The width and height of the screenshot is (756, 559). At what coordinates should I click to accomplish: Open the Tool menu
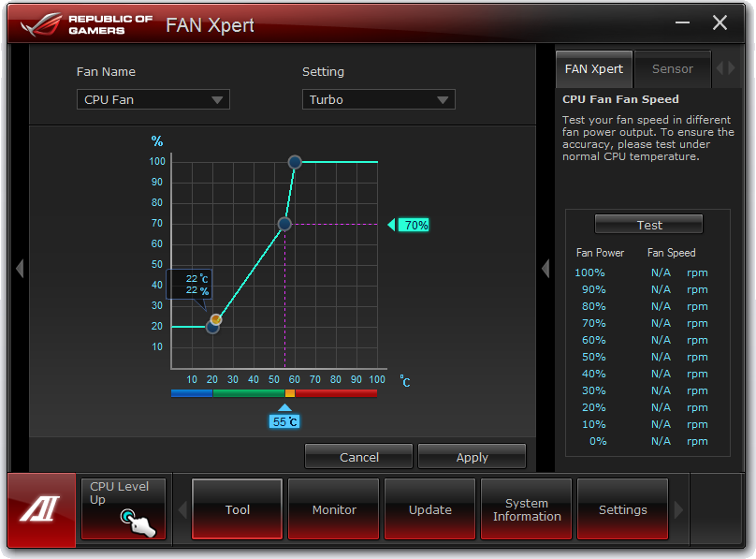pos(238,509)
